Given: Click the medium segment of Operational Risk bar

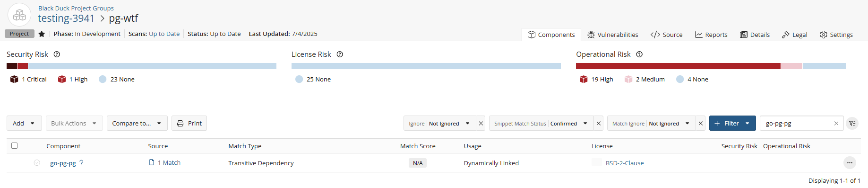Looking at the screenshot, I should click(791, 66).
